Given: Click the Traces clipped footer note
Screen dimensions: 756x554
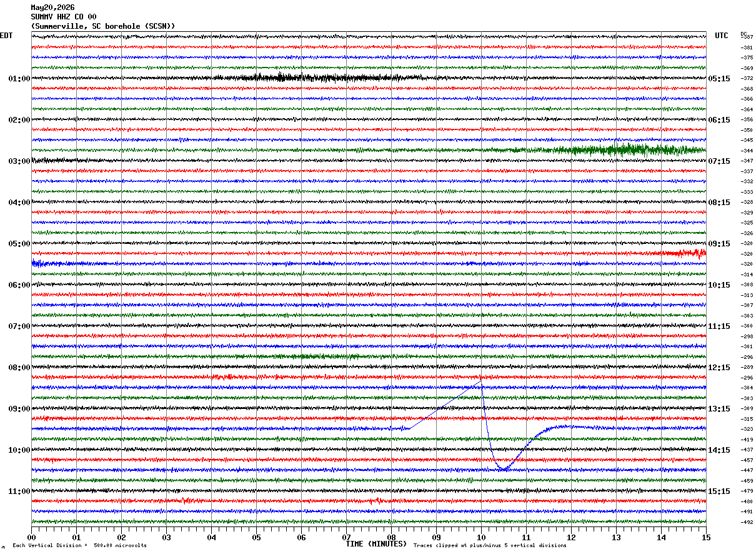Looking at the screenshot, I should click(490, 545).
